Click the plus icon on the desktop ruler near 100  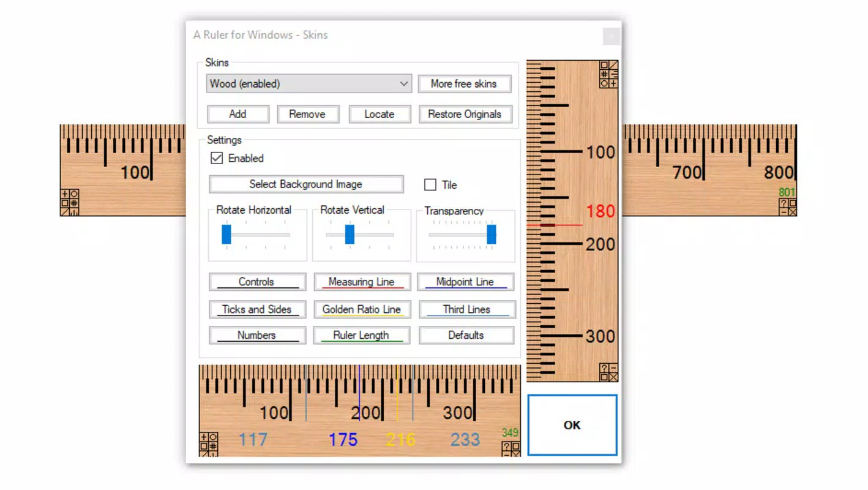tap(65, 194)
